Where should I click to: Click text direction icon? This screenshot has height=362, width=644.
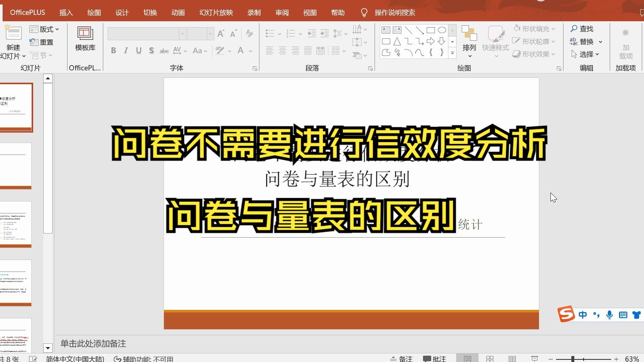coord(360,29)
